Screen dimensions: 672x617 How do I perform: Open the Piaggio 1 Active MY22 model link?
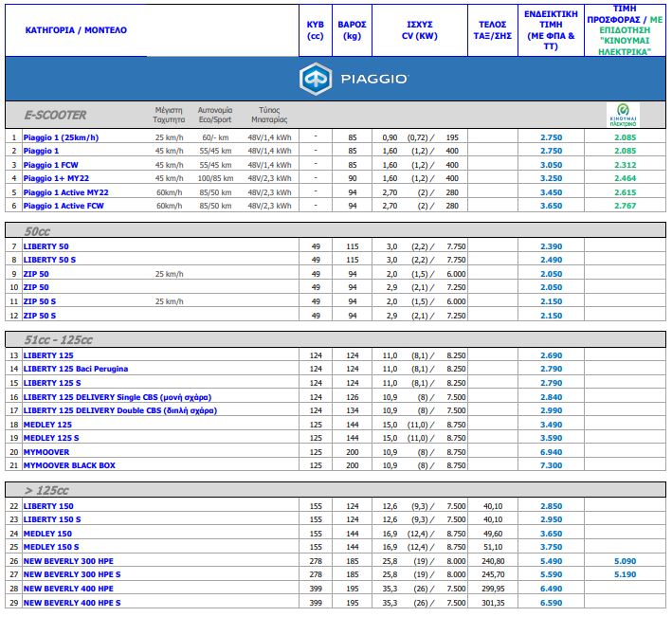click(66, 192)
